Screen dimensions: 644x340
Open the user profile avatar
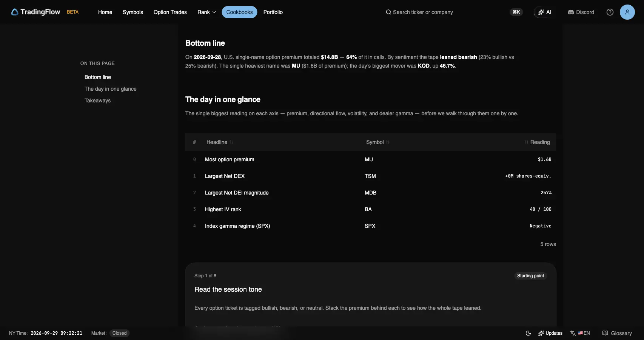[627, 12]
